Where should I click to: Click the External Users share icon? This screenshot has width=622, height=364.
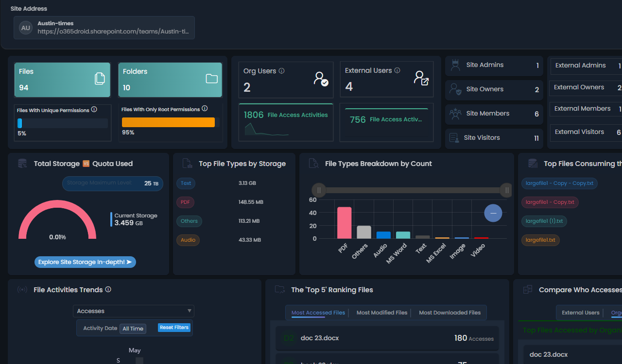tap(421, 78)
